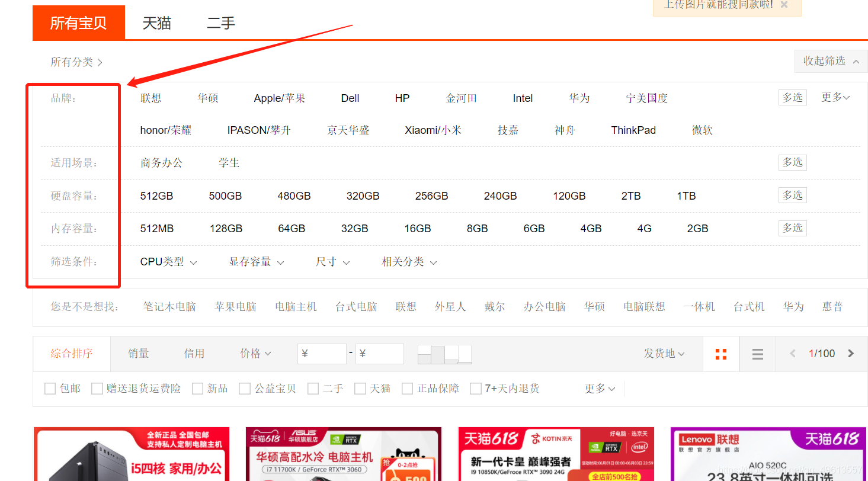Filter by Intel brand
This screenshot has height=481, width=868.
(523, 98)
